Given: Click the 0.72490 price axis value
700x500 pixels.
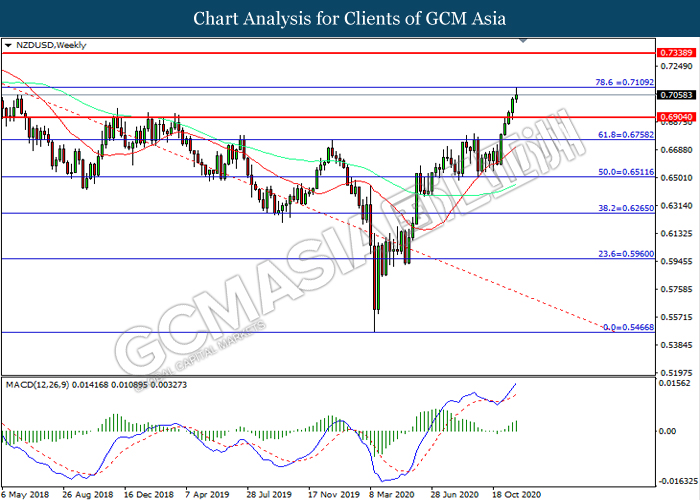Looking at the screenshot, I should (676, 67).
